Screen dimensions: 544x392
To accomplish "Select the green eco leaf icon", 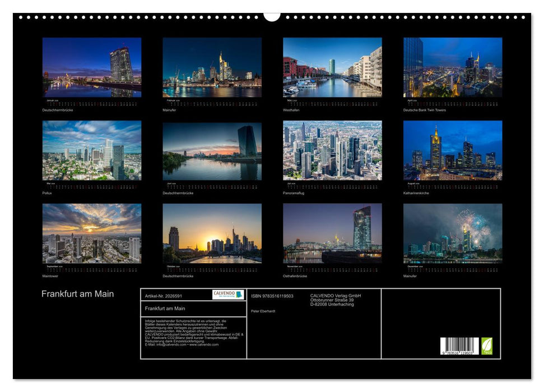I will tap(486, 345).
